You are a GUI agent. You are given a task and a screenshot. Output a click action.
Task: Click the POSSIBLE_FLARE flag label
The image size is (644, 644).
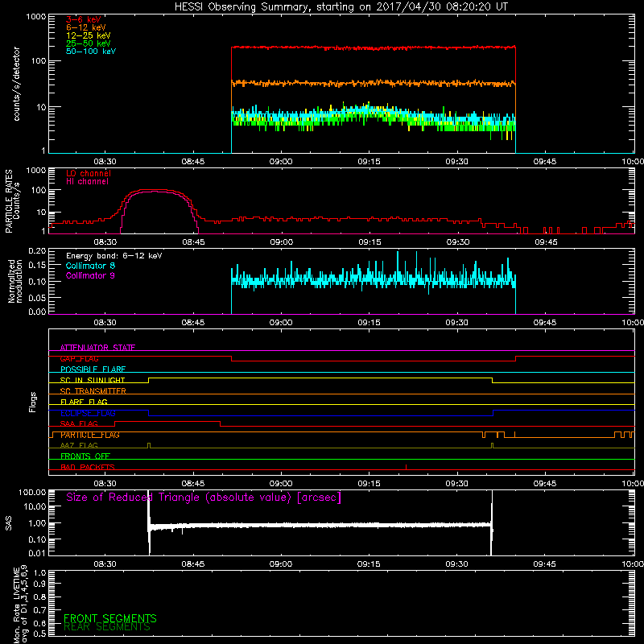click(93, 369)
